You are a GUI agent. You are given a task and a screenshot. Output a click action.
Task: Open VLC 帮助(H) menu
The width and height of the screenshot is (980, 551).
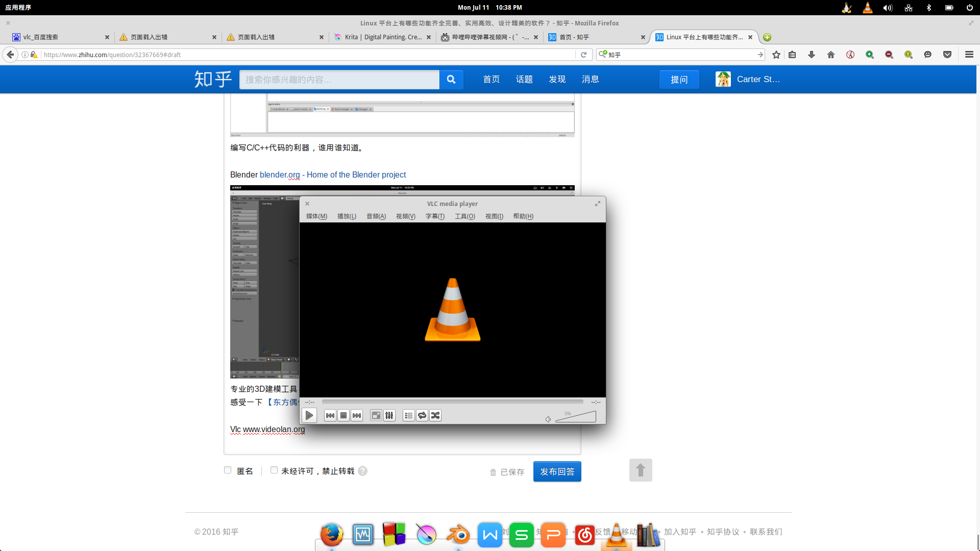(523, 216)
